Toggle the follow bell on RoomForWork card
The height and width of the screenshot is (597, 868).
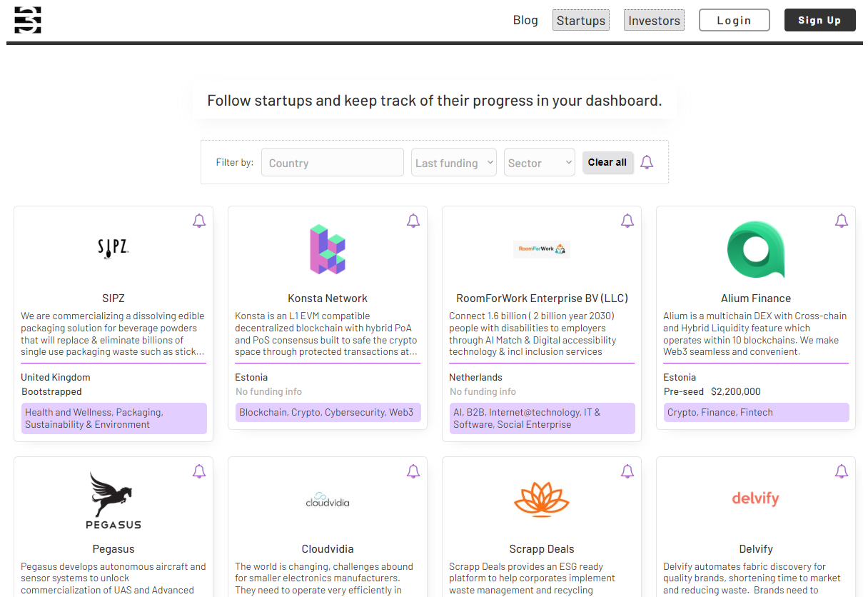[x=627, y=221]
